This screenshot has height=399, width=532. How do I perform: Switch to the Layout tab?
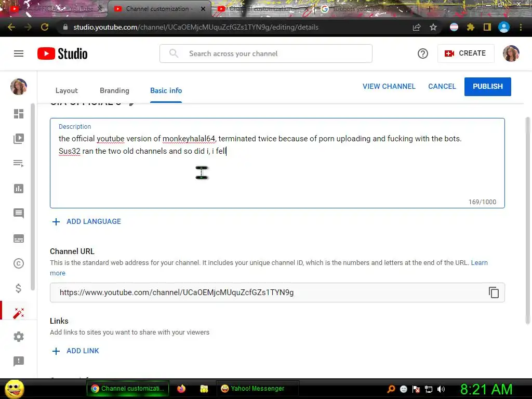tap(66, 90)
